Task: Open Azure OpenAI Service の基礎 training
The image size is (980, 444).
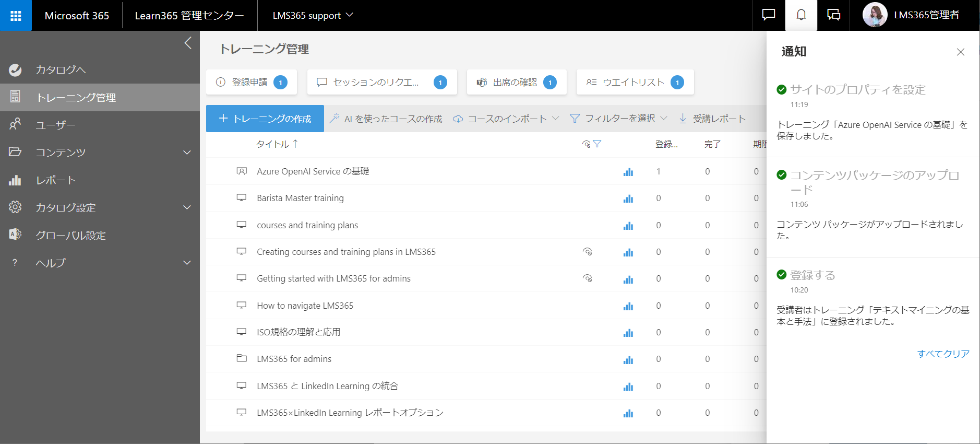Action: click(x=313, y=171)
